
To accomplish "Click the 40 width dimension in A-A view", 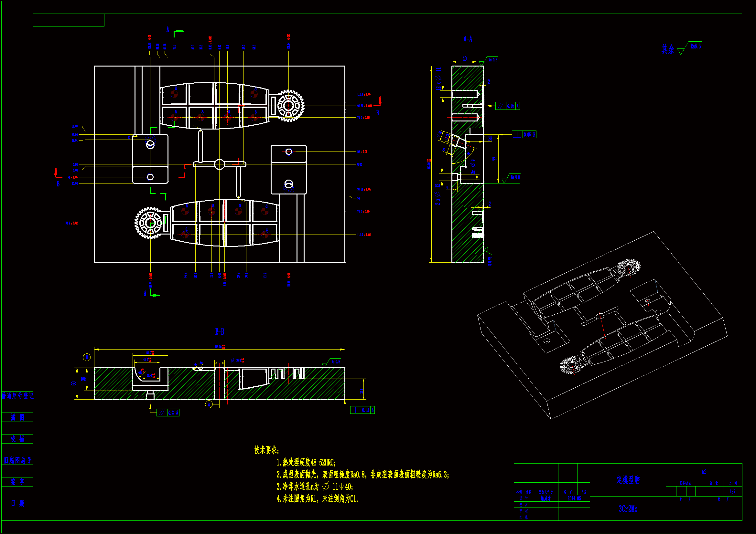I will 465,58.
